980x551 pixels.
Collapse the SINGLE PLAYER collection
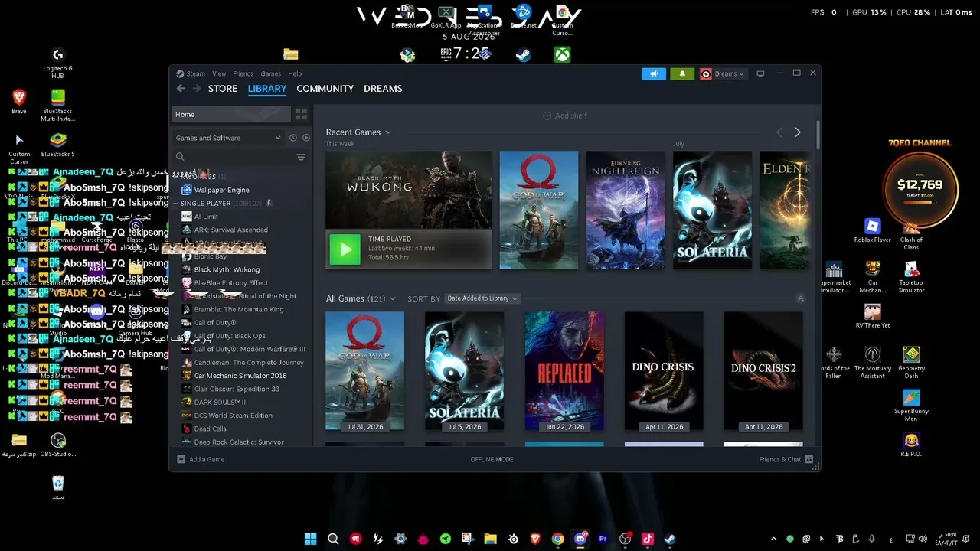[177, 204]
